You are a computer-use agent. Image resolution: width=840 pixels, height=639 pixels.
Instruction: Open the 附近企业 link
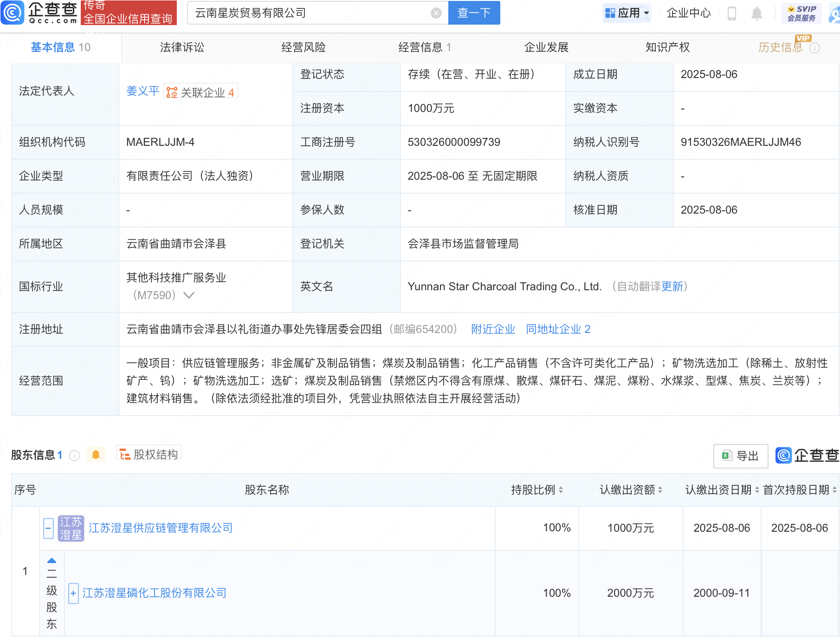(493, 329)
